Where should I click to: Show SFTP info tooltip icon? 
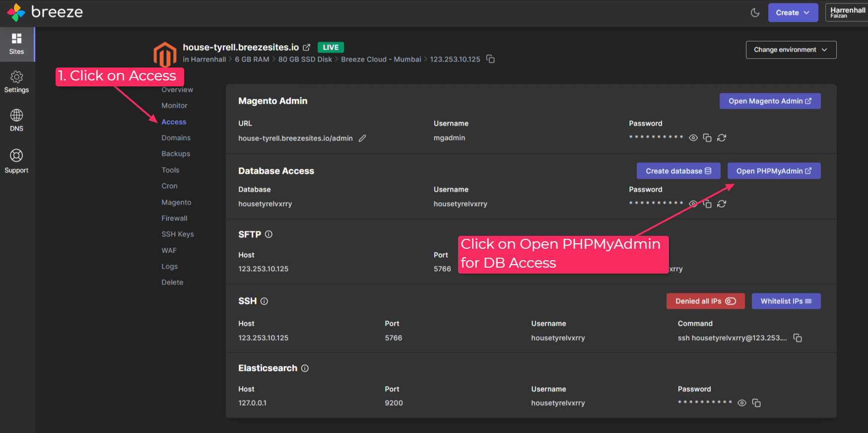click(268, 234)
